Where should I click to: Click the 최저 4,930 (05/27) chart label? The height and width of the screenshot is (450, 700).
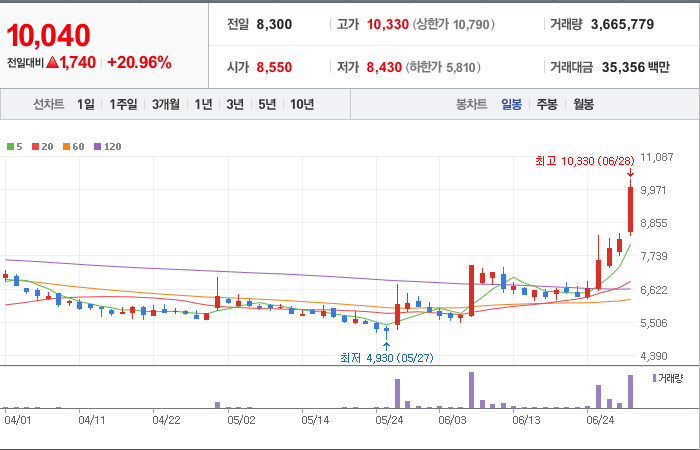click(386, 358)
